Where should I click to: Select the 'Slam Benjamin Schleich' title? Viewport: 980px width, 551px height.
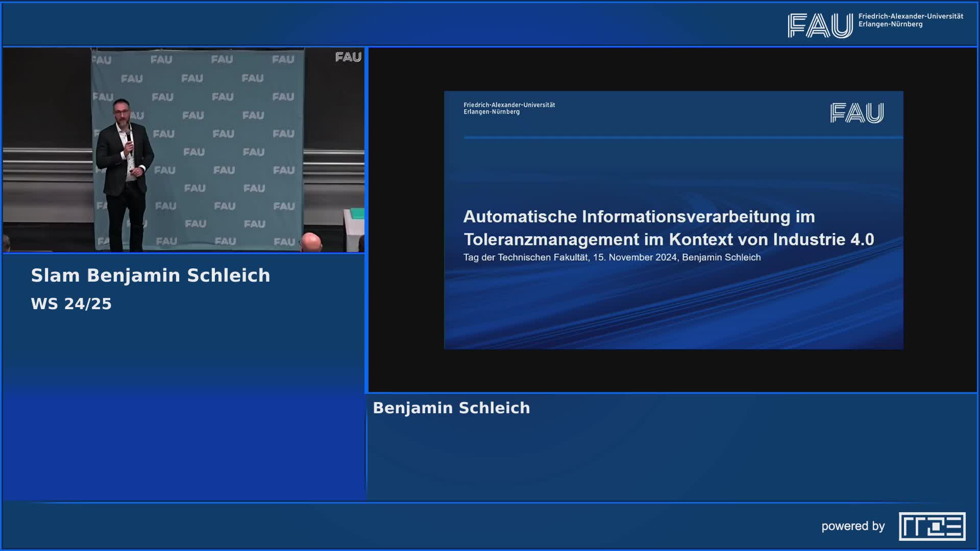151,275
